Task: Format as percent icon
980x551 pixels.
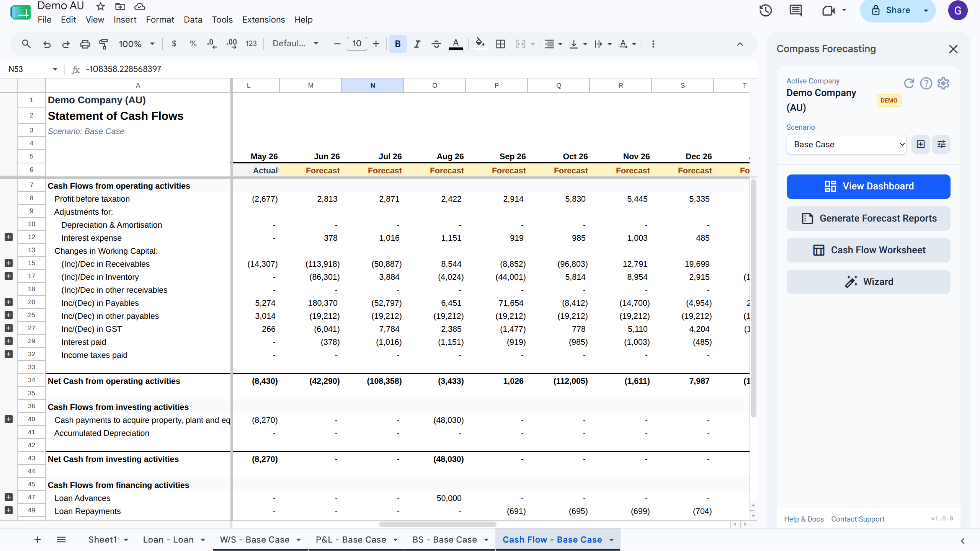Action: (x=193, y=44)
